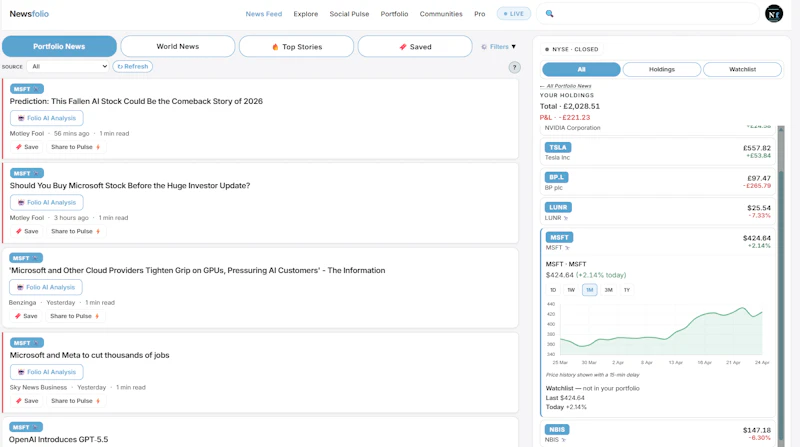This screenshot has height=447, width=800.
Task: Select the TSLA ticker badge in holdings
Action: 558,147
